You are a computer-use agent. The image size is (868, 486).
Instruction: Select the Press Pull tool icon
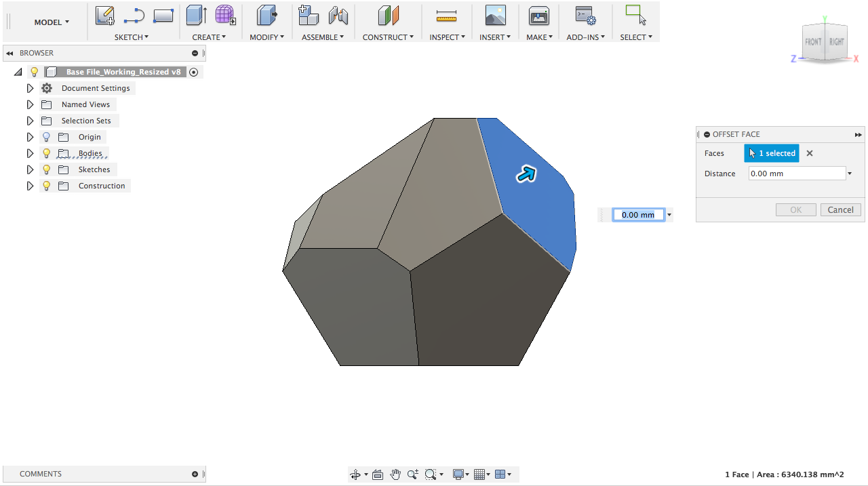pos(267,15)
